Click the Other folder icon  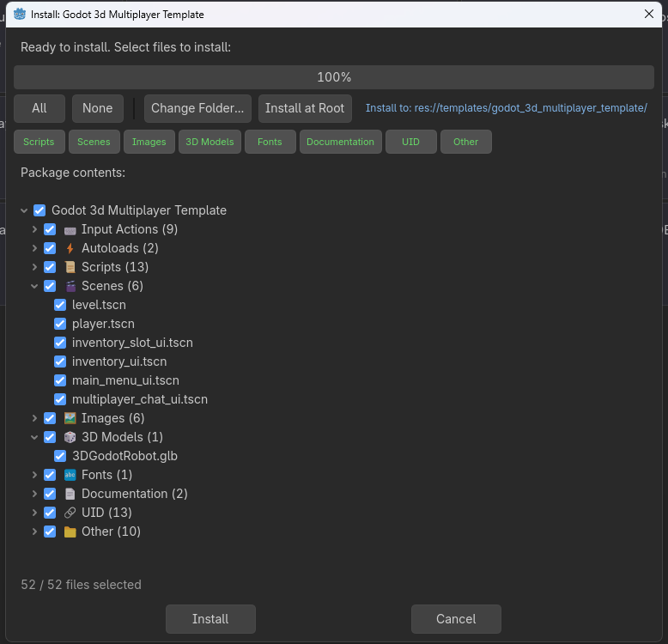point(70,532)
